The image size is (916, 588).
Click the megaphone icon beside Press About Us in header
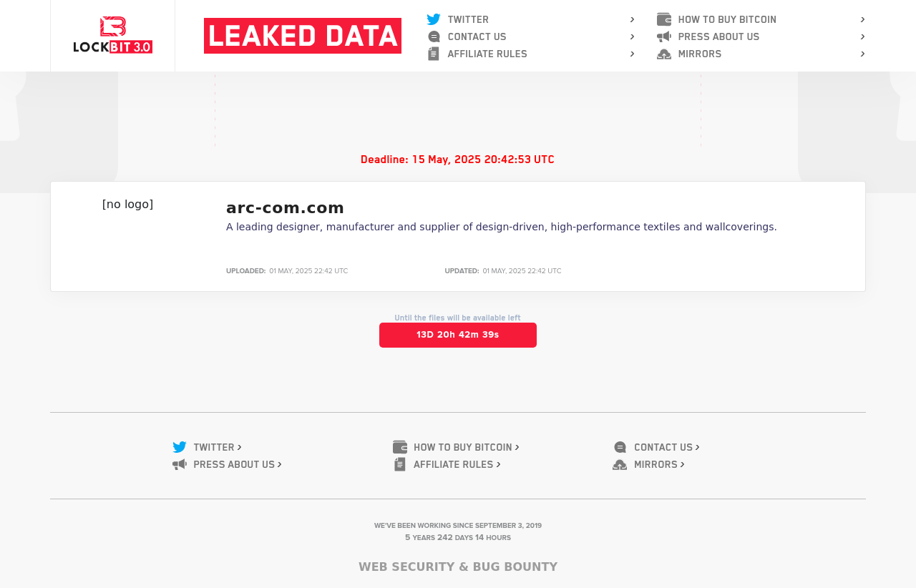(664, 36)
